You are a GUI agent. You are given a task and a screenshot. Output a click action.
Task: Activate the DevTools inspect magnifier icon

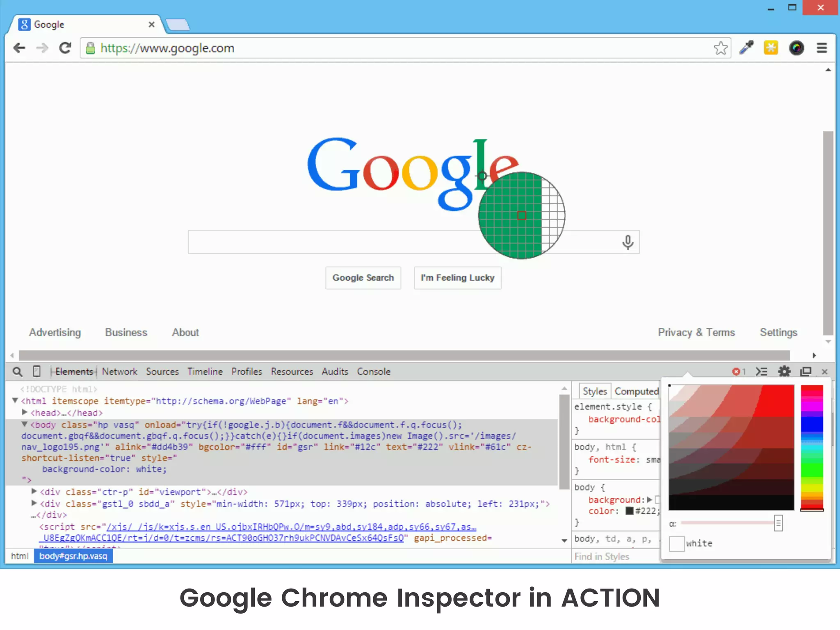17,372
